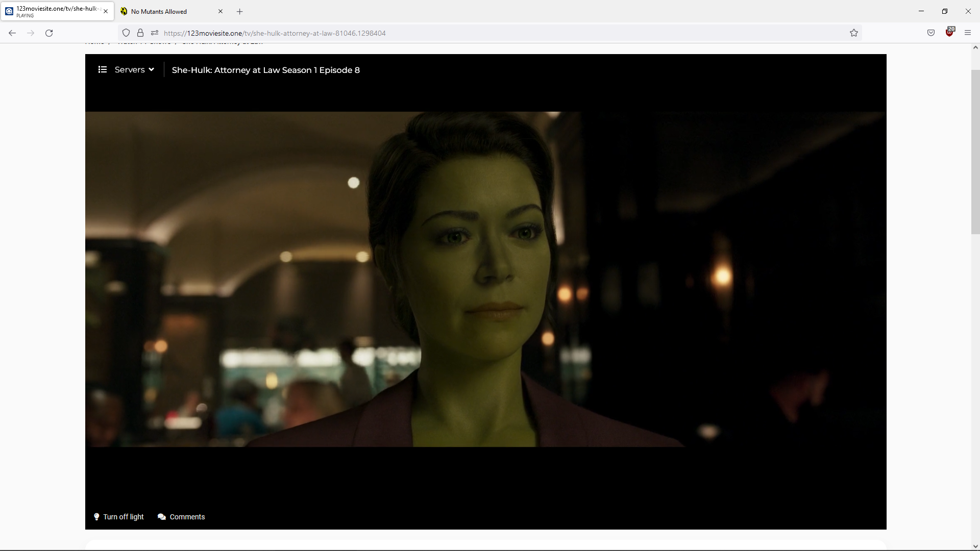980x551 pixels.
Task: Go back to previous page
Action: coord(12,33)
